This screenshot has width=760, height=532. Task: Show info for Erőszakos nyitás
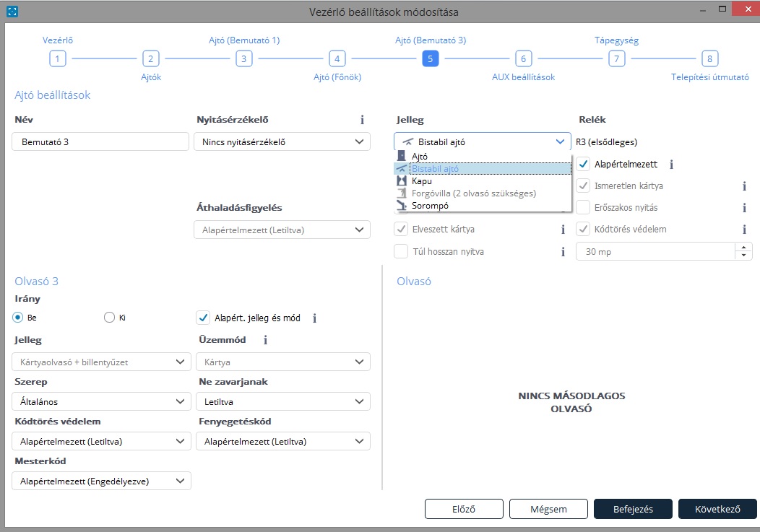tap(743, 208)
